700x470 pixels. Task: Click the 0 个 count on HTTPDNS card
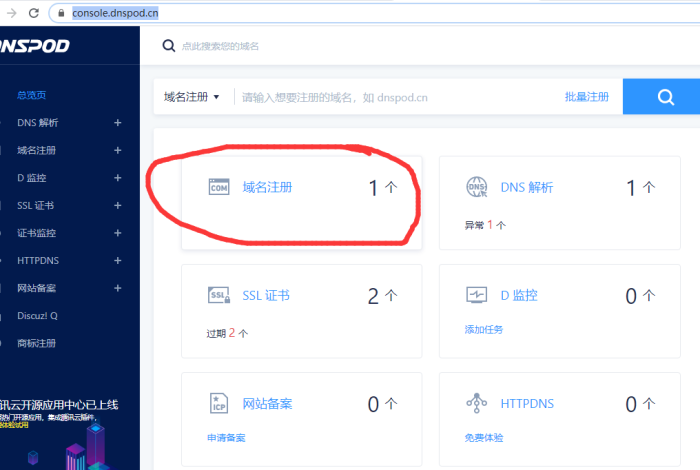click(x=641, y=404)
